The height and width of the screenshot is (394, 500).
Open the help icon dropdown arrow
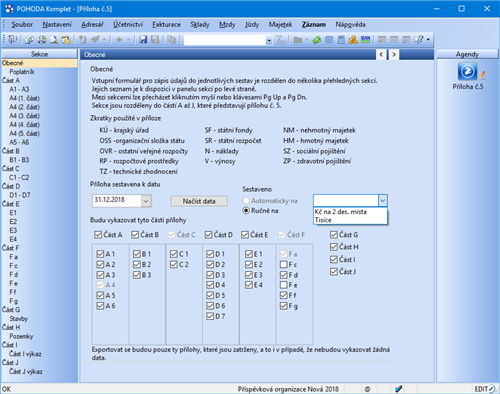(x=428, y=40)
